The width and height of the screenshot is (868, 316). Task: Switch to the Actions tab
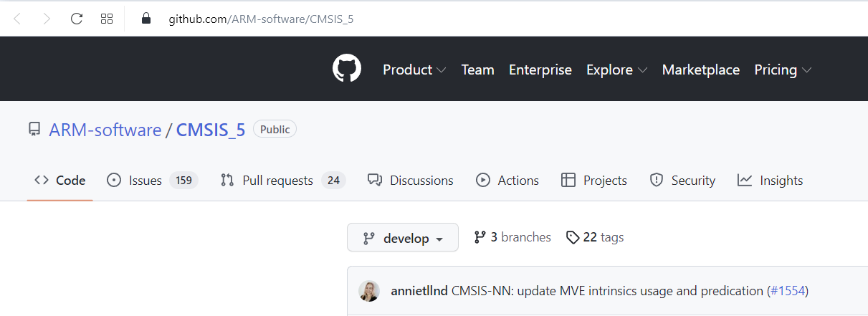pyautogui.click(x=507, y=181)
